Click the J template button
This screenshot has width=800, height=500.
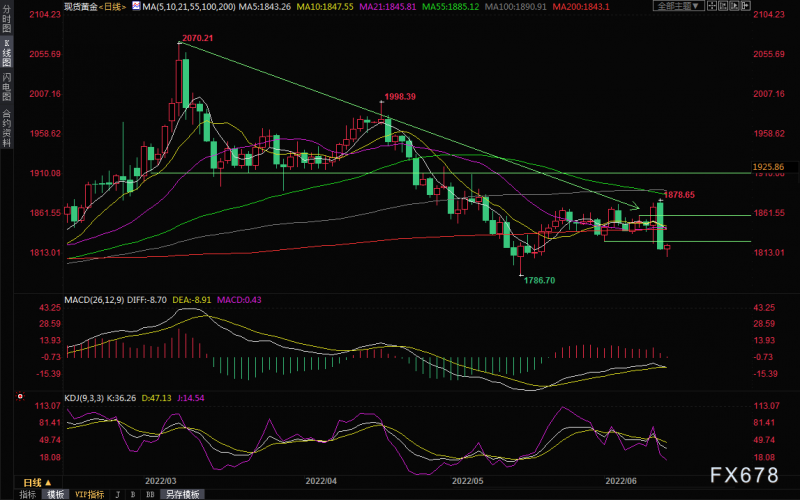point(118,494)
